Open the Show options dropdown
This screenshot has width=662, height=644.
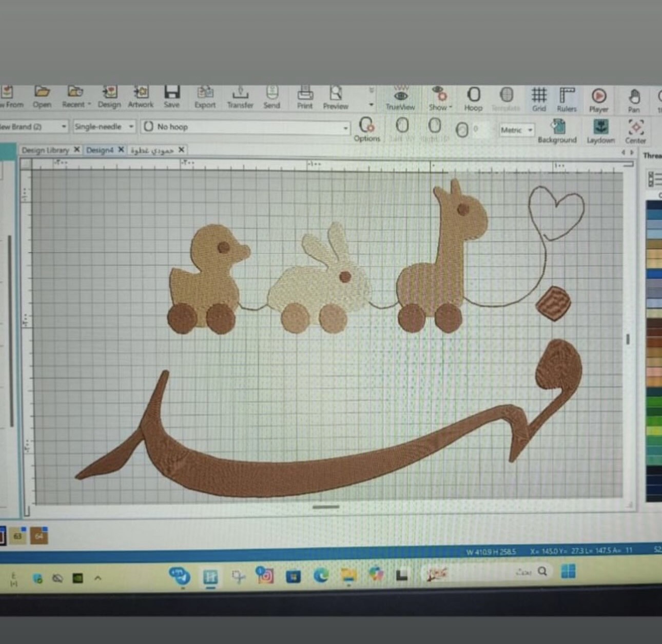pyautogui.click(x=440, y=99)
